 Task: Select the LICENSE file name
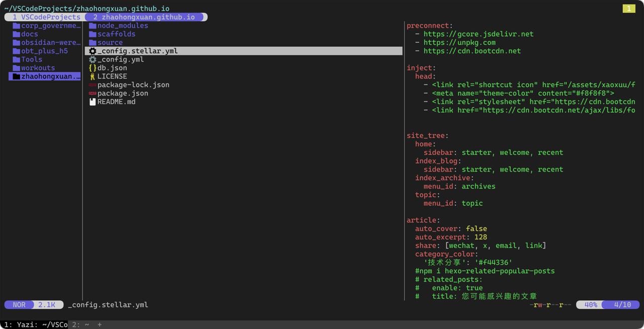coord(112,76)
